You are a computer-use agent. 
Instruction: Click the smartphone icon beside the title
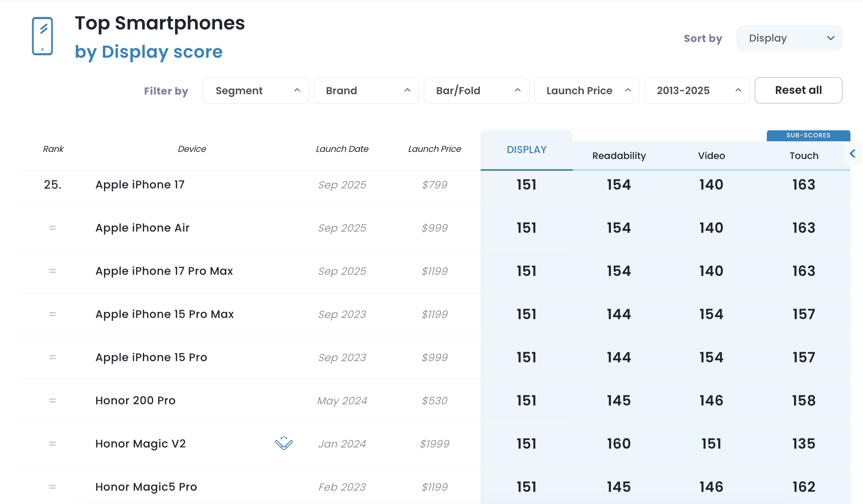pyautogui.click(x=42, y=36)
